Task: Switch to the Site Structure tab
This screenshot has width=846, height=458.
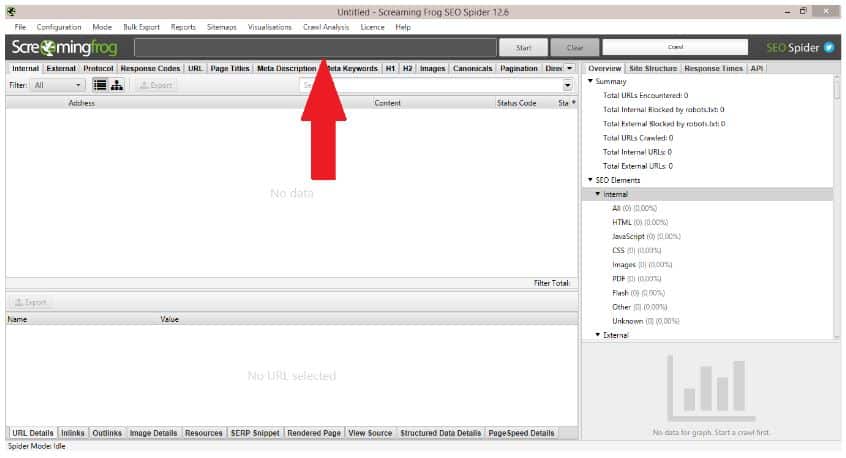Action: coord(653,68)
